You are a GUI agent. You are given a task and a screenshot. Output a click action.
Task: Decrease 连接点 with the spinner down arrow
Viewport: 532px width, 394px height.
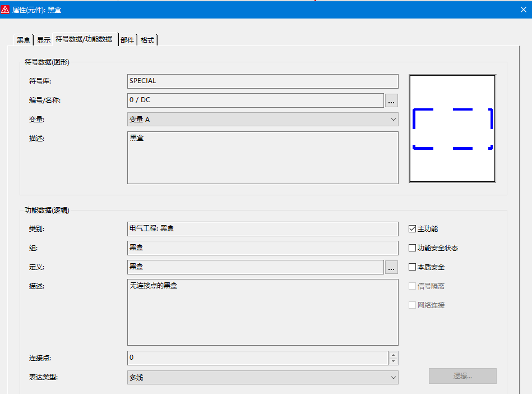(393, 361)
